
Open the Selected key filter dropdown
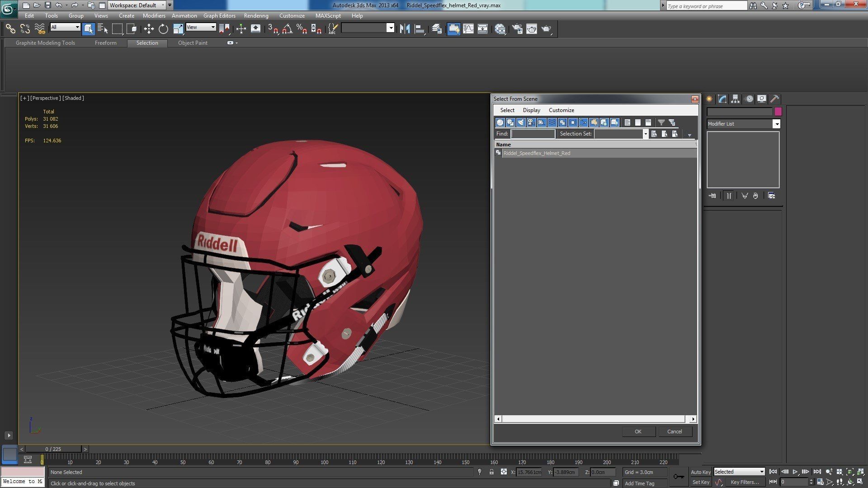[x=739, y=472]
